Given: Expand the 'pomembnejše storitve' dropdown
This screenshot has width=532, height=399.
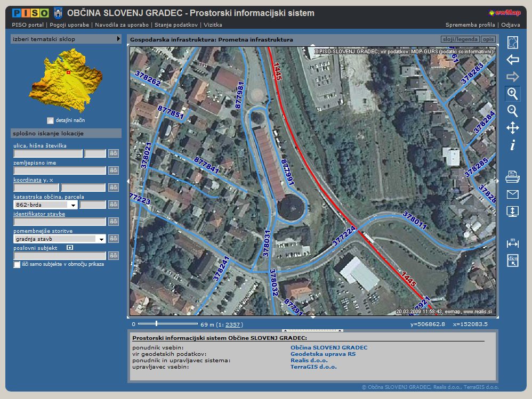Looking at the screenshot, I should 101,239.
